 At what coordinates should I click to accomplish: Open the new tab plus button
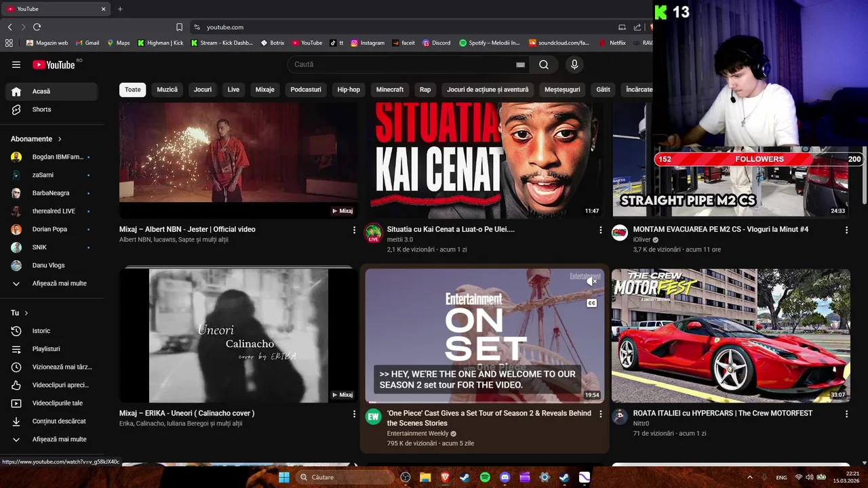click(x=120, y=9)
